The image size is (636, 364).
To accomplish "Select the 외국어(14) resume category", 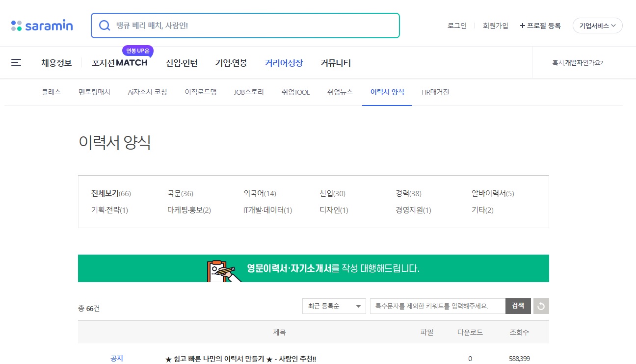I will click(x=260, y=193).
